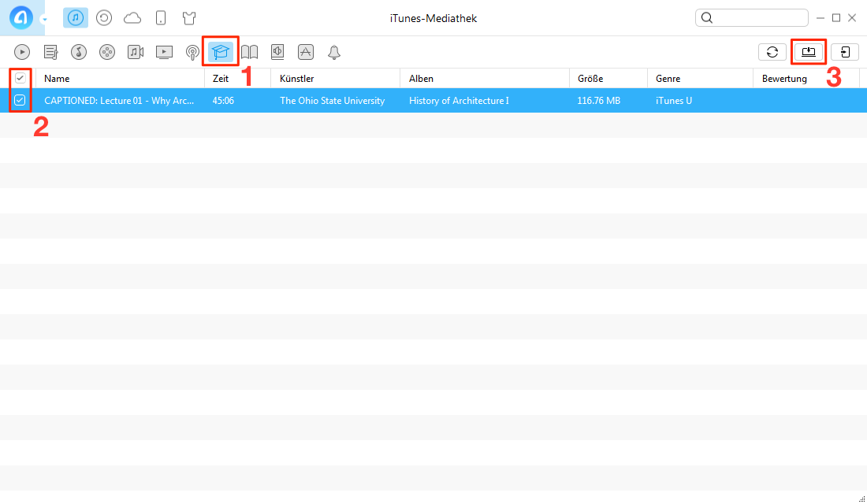The image size is (867, 504).
Task: Sort by the Größe column header
Action: (x=608, y=79)
